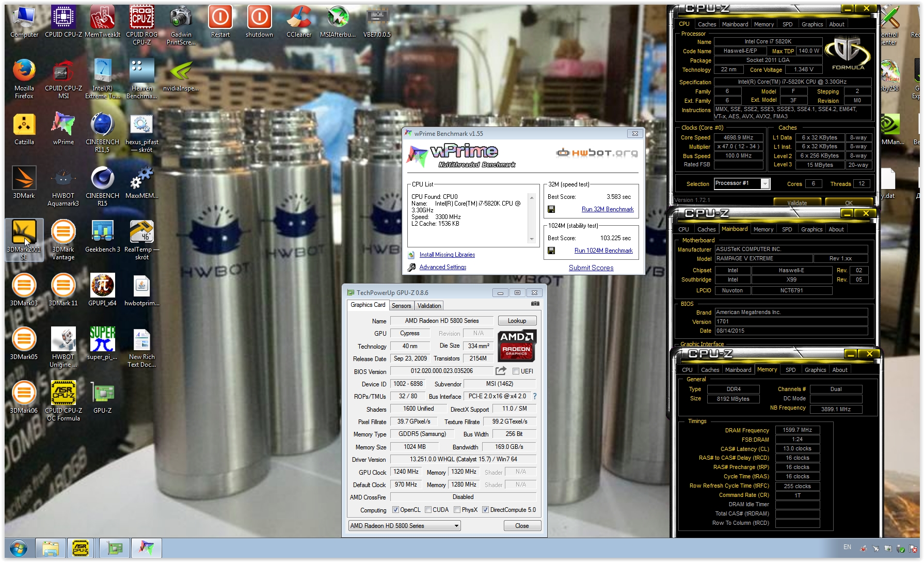Screen dimensions: 924x562
Task: Open Windows Explorer from taskbar
Action: point(50,548)
